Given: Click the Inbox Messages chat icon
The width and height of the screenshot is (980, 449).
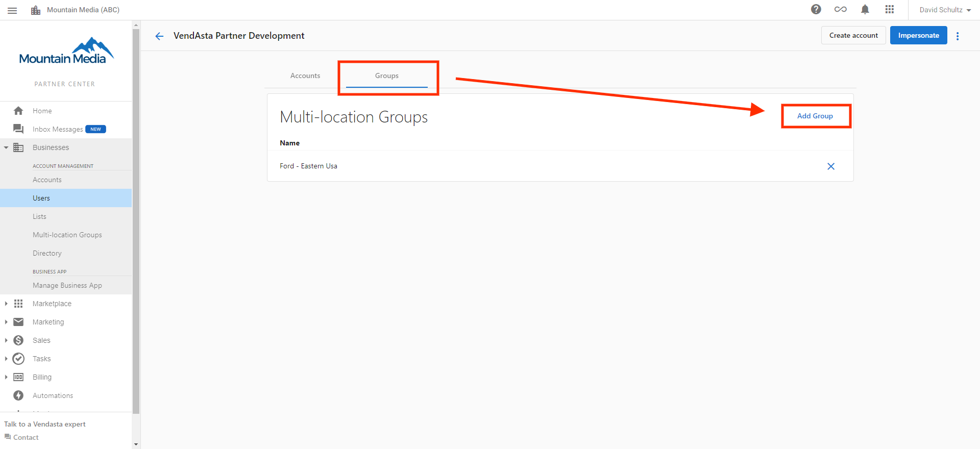Looking at the screenshot, I should 18,129.
